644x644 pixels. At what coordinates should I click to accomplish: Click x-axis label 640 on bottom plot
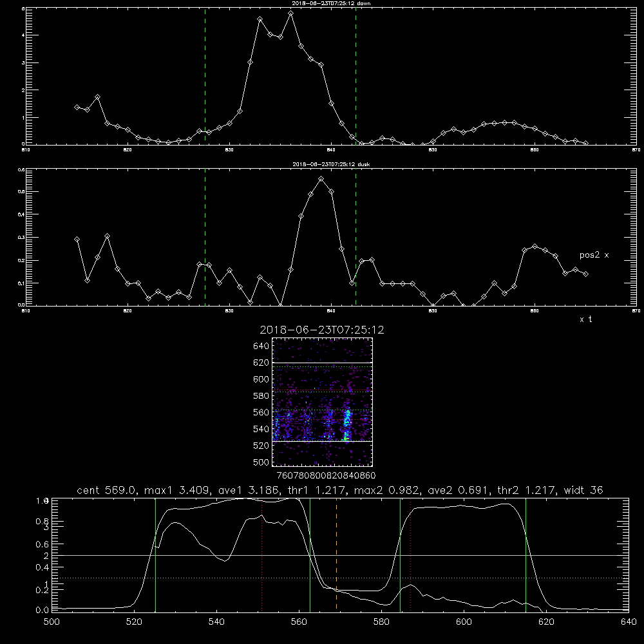coord(629,622)
